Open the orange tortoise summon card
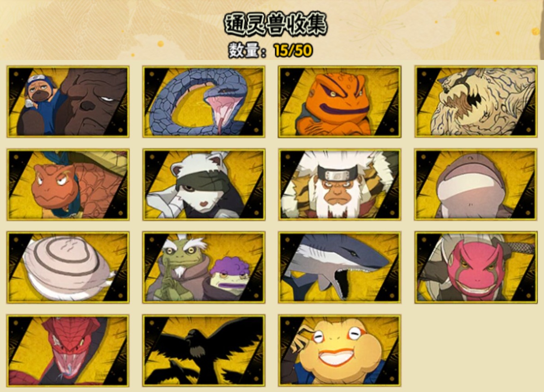 68,185
